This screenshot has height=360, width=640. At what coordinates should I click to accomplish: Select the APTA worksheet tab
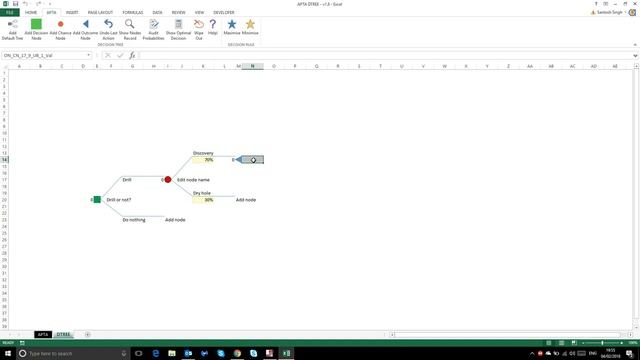click(43, 334)
